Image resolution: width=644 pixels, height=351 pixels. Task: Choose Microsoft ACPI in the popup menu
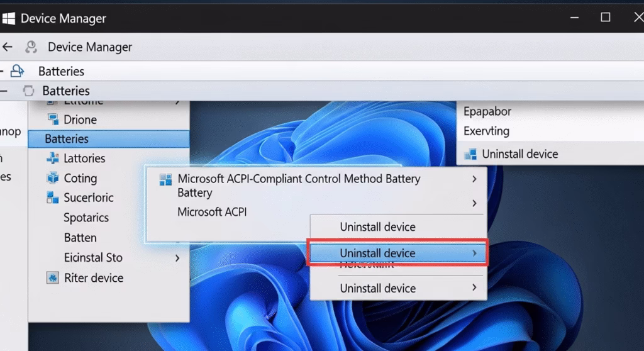point(212,212)
